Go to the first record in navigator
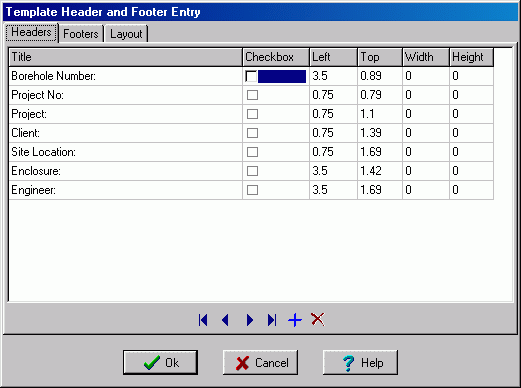The width and height of the screenshot is (521, 388). click(203, 320)
